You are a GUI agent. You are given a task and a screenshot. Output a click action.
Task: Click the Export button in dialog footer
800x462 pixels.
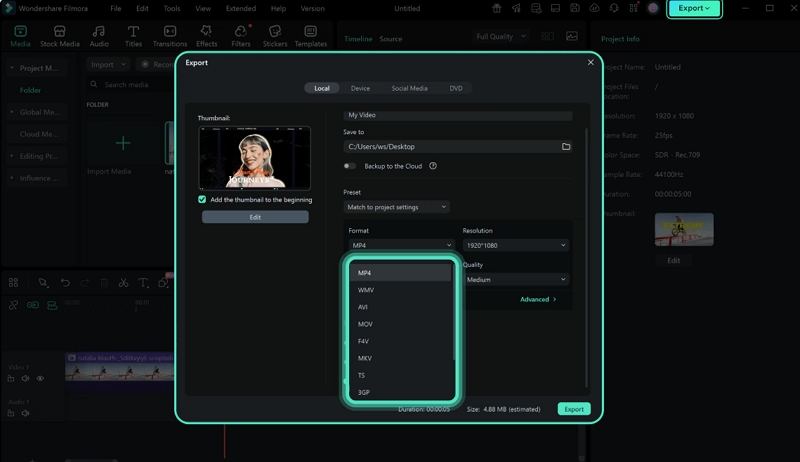pos(574,409)
